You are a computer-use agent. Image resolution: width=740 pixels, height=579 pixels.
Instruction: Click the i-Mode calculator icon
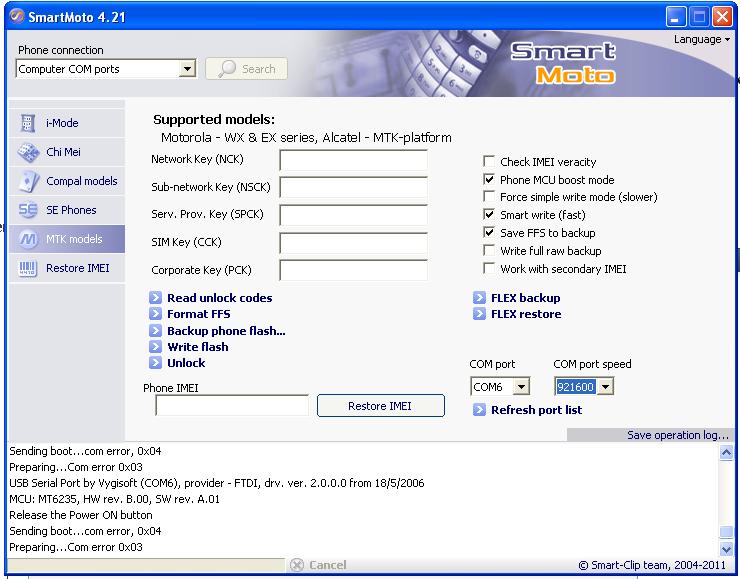point(27,123)
